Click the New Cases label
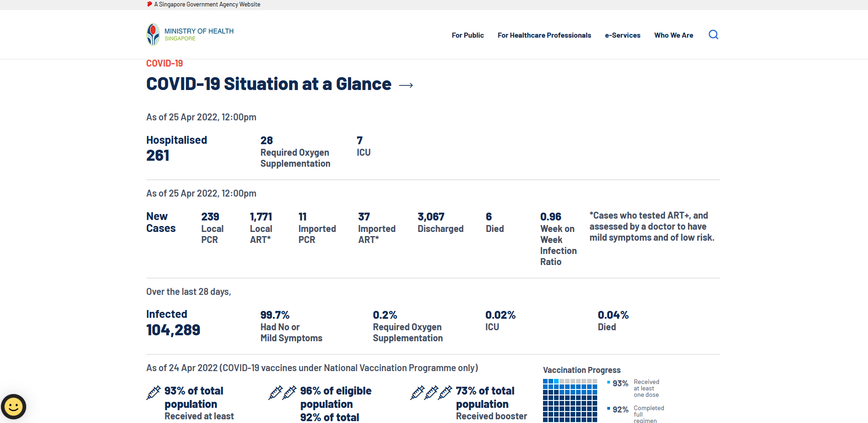 (161, 222)
